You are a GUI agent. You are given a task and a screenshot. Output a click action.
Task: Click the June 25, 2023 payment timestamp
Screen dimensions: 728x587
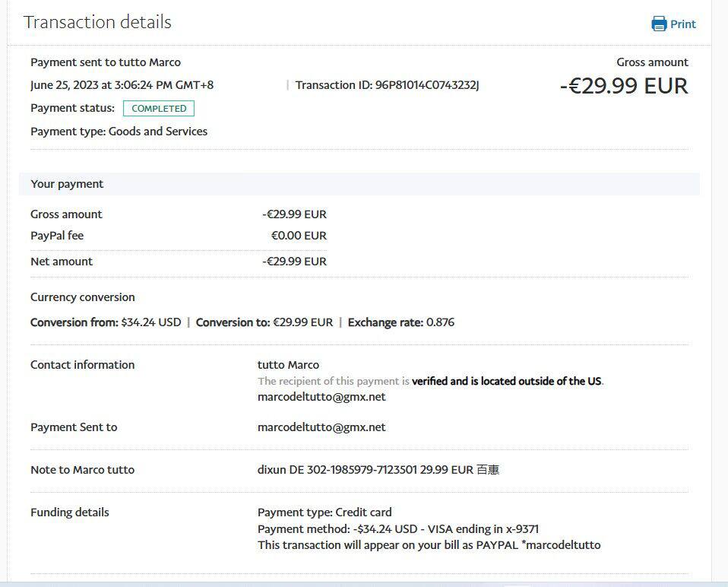click(122, 85)
